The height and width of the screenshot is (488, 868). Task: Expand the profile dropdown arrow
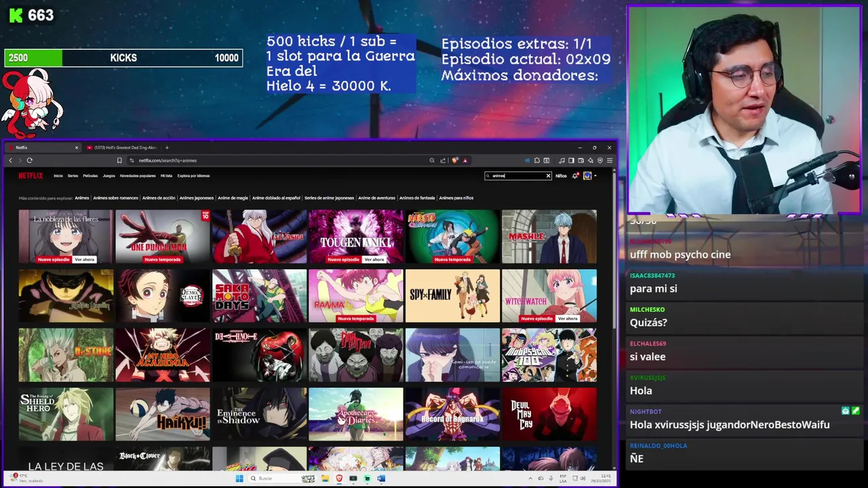(595, 176)
